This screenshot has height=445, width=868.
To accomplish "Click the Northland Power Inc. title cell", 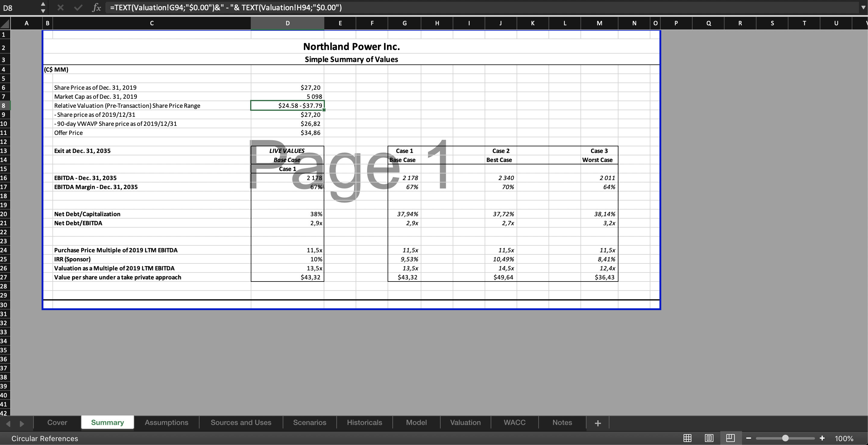I will 351,46.
